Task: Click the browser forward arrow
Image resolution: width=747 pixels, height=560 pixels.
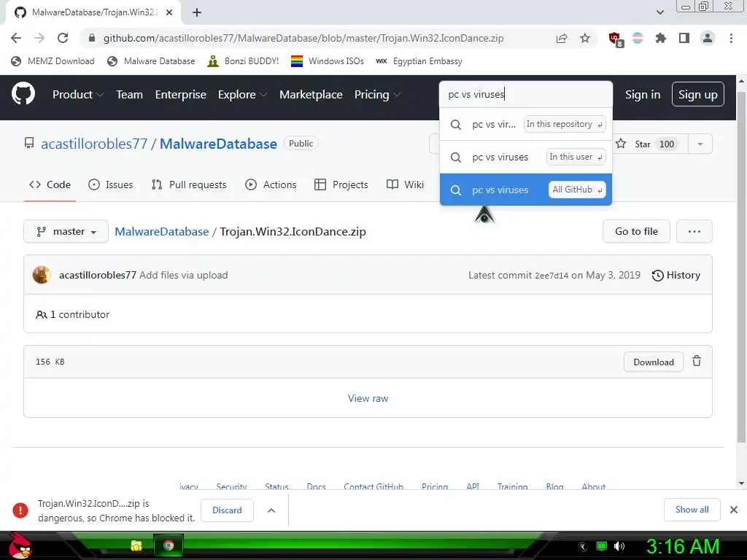Action: coord(39,38)
